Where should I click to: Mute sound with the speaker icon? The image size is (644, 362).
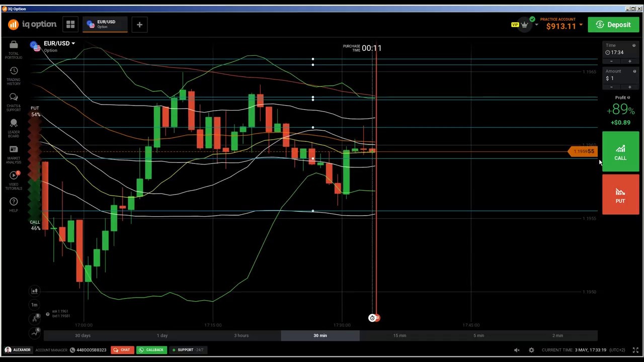point(517,350)
